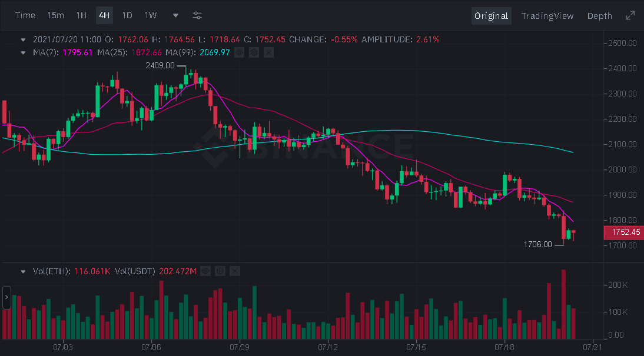The width and height of the screenshot is (644, 356).
Task: Remove the MA indicator via its X icon
Action: [x=268, y=52]
